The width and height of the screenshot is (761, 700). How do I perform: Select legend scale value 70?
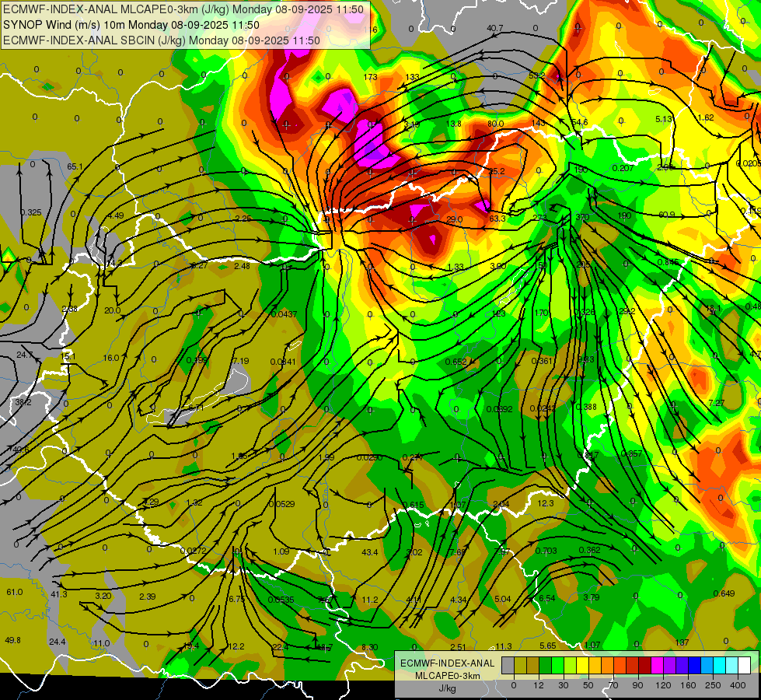(613, 685)
